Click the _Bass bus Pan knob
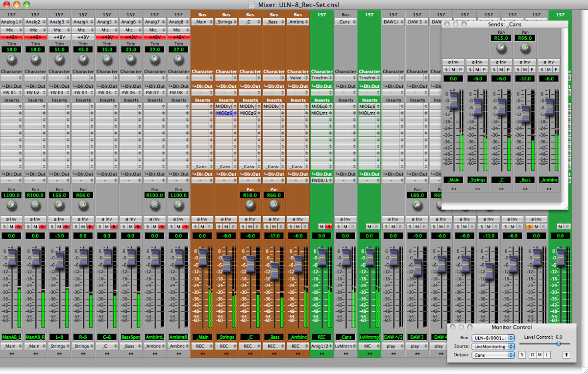Screen dimensions: 588x374 [274, 205]
